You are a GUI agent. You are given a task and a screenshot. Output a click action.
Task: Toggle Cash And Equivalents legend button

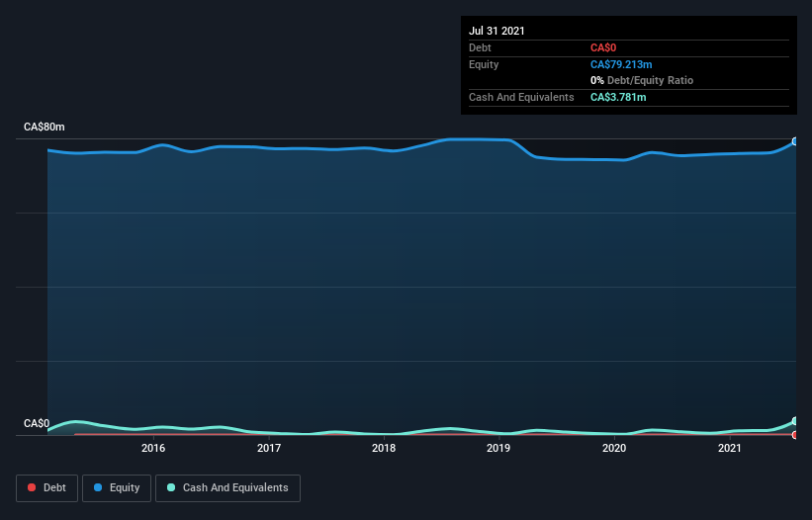click(x=227, y=488)
